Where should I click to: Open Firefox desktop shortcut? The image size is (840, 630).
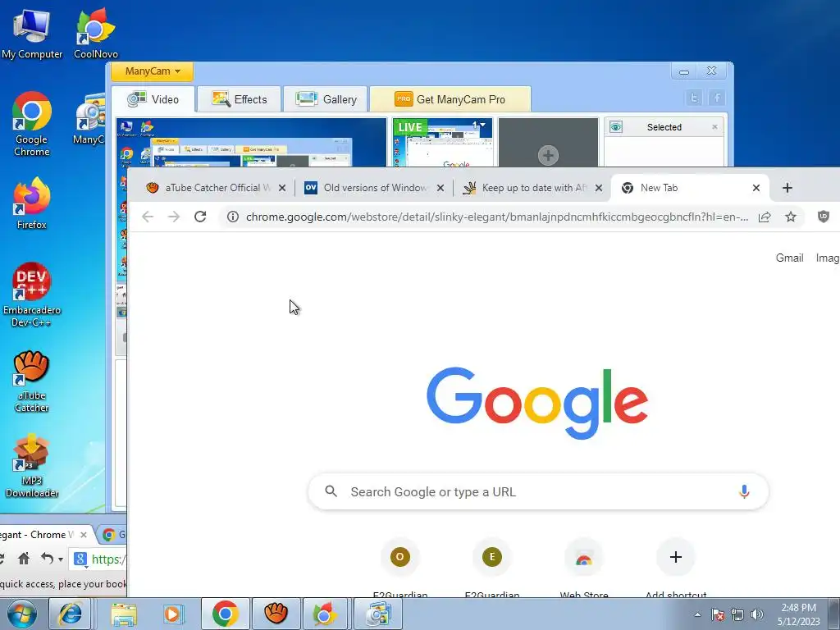(x=32, y=203)
